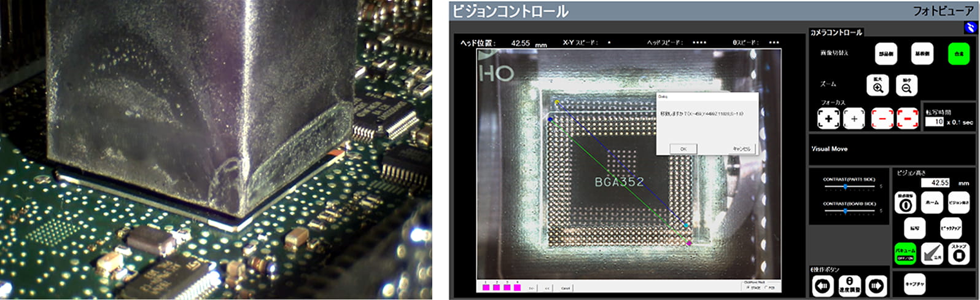Confirm the move dialog with OK
The height and width of the screenshot is (300, 980).
pyautogui.click(x=683, y=149)
